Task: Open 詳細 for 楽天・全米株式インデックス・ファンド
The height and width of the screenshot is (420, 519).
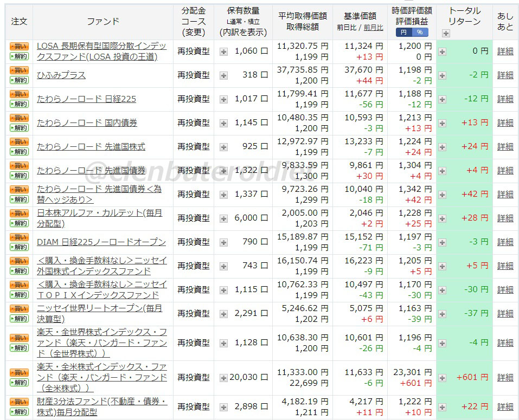Action: (504, 377)
